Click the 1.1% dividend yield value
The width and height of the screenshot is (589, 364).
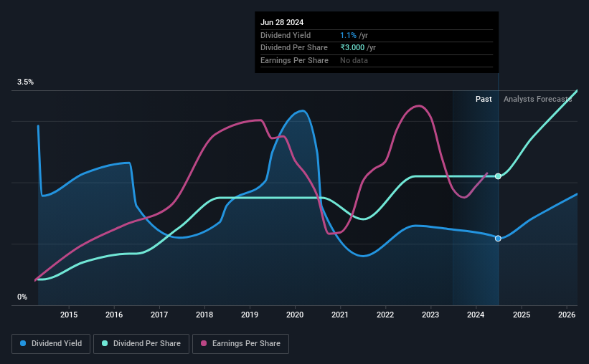tap(348, 35)
